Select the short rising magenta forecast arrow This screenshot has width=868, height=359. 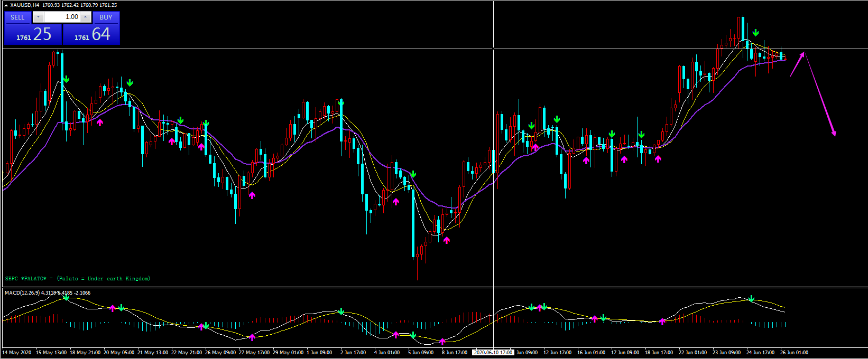point(797,64)
